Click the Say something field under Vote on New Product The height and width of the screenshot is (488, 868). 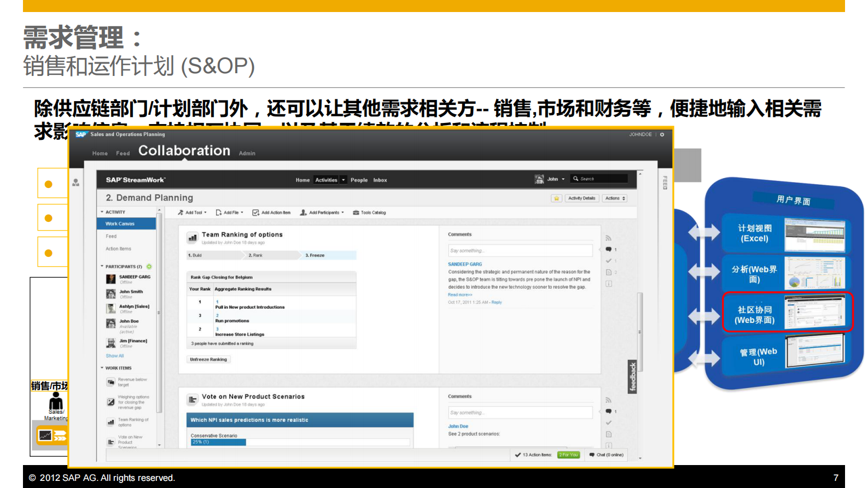click(520, 413)
